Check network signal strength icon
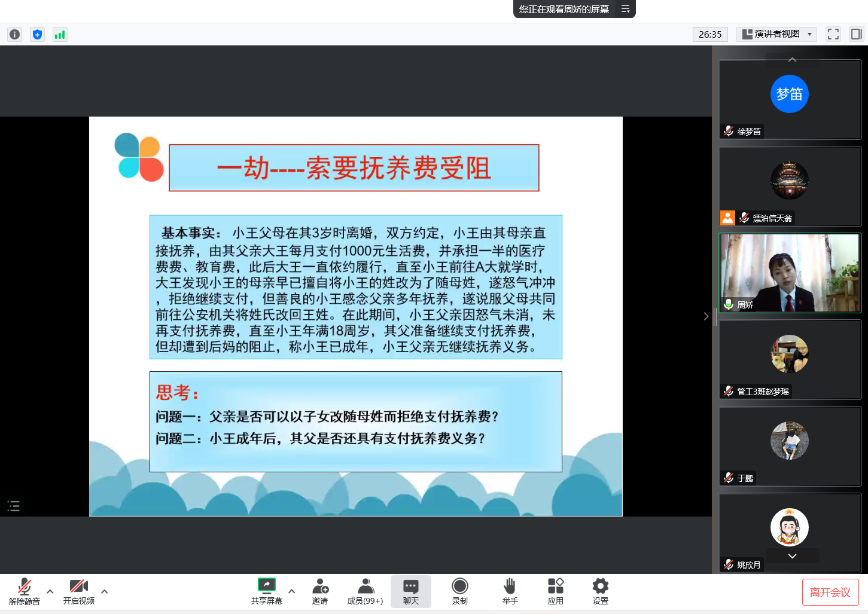Viewport: 868px width, 614px height. 60,35
